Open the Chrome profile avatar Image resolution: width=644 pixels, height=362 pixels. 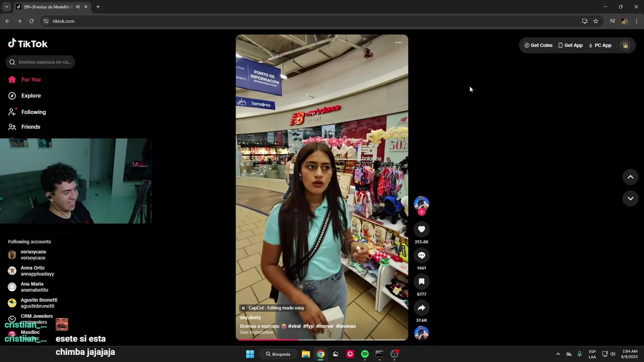[x=624, y=21]
